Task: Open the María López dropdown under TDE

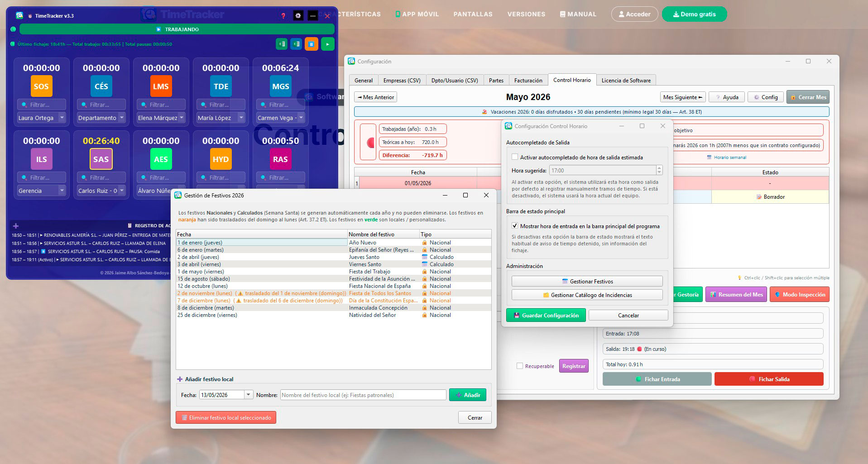Action: 221,118
